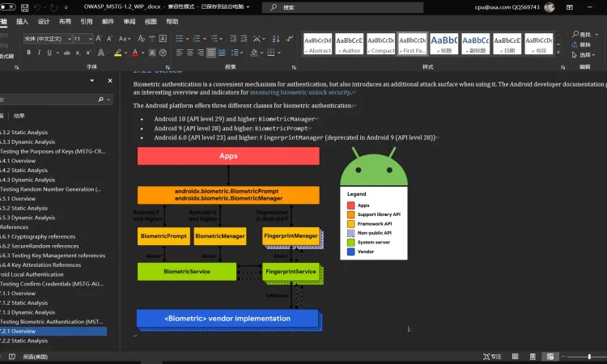
Task: Toggle subscript formatting
Action: pos(78,53)
